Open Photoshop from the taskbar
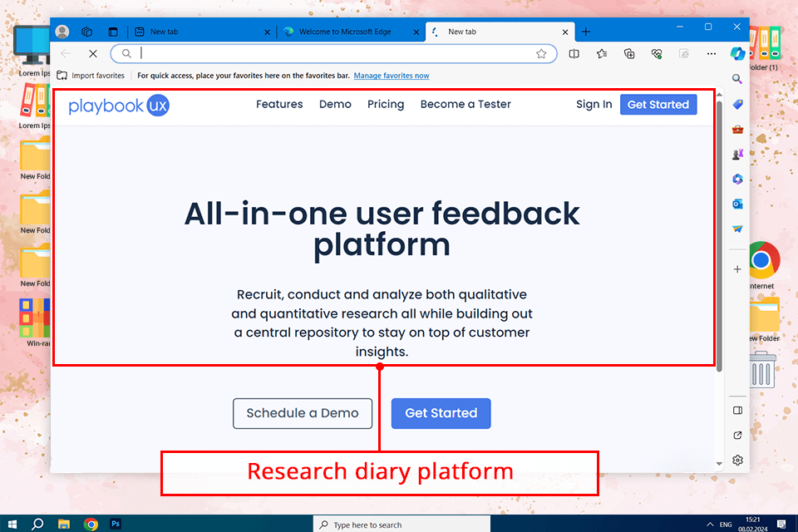This screenshot has width=798, height=532. (116, 524)
